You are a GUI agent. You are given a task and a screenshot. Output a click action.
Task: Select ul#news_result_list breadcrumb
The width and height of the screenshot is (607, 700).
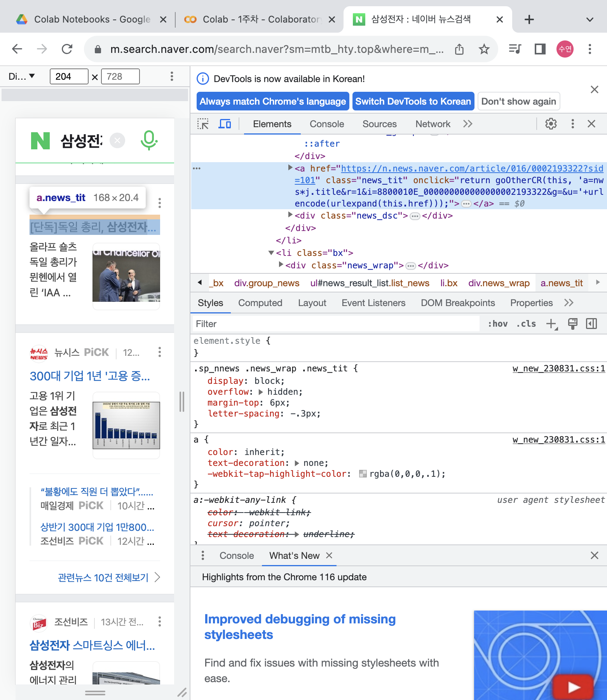click(370, 283)
